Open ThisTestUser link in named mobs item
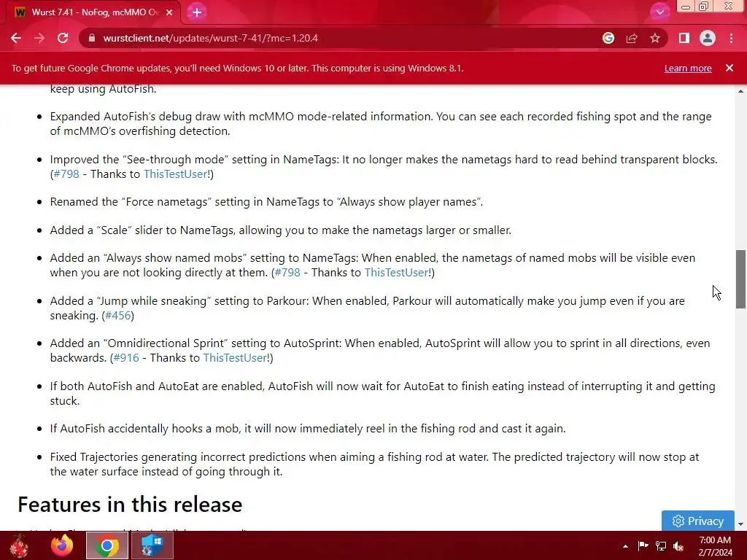The width and height of the screenshot is (747, 560). 396,273
